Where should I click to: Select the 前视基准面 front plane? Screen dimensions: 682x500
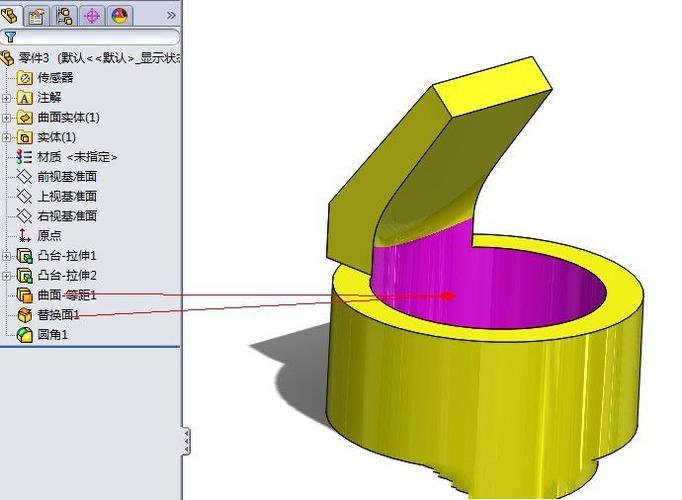tap(67, 177)
